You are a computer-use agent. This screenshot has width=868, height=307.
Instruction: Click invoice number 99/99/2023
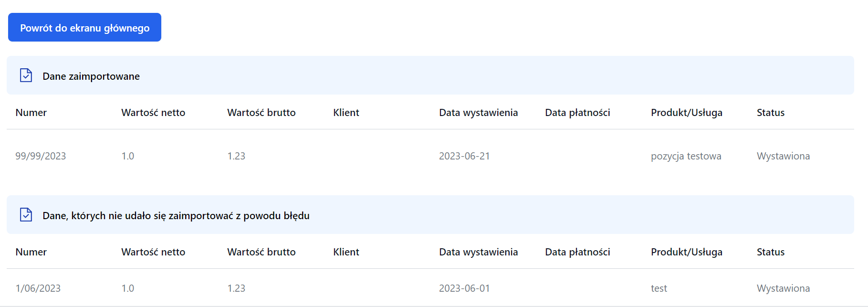[x=41, y=156]
